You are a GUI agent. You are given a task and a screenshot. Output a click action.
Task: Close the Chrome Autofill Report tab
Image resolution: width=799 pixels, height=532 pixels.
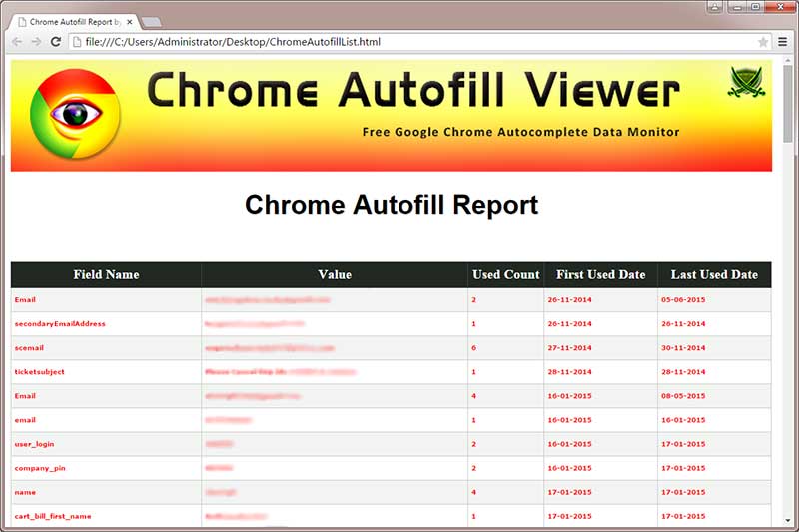[129, 21]
